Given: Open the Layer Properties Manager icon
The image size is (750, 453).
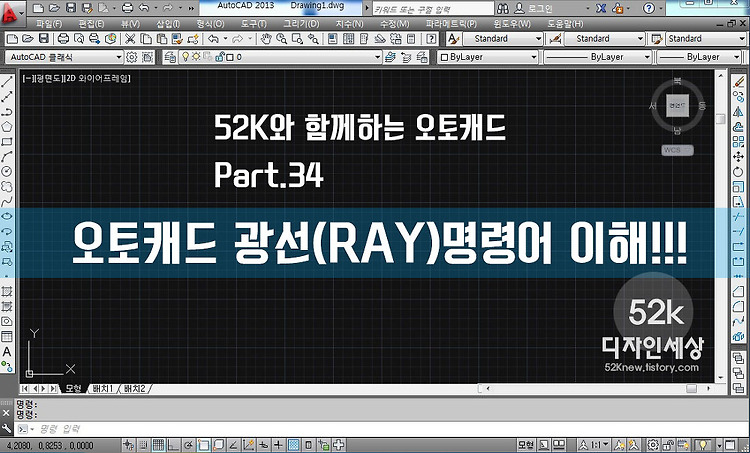Looking at the screenshot, I should 170,57.
